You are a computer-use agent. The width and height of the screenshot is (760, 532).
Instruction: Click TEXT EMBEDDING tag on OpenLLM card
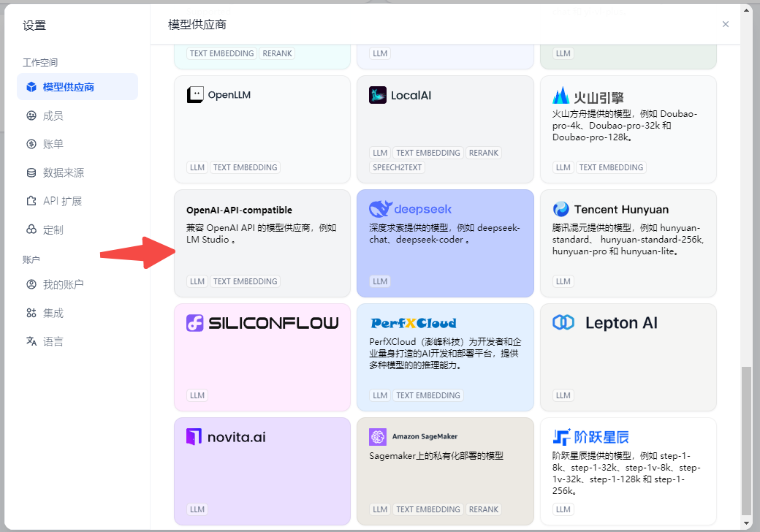tap(246, 167)
